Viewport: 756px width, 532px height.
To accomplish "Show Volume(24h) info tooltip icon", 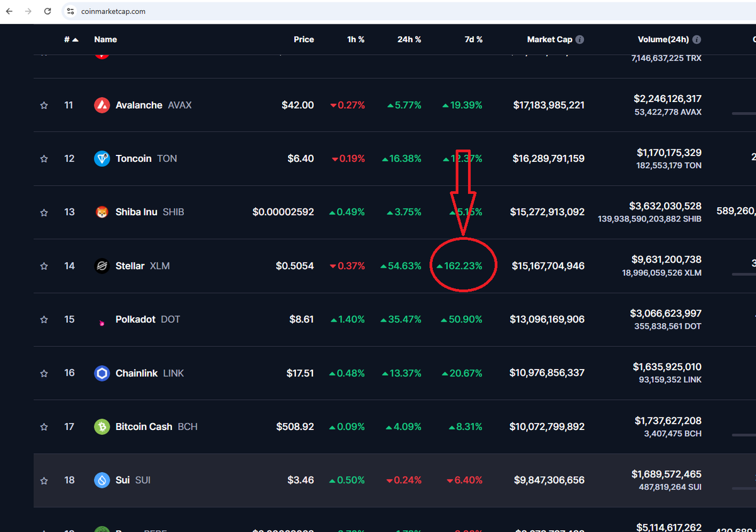I will [697, 39].
